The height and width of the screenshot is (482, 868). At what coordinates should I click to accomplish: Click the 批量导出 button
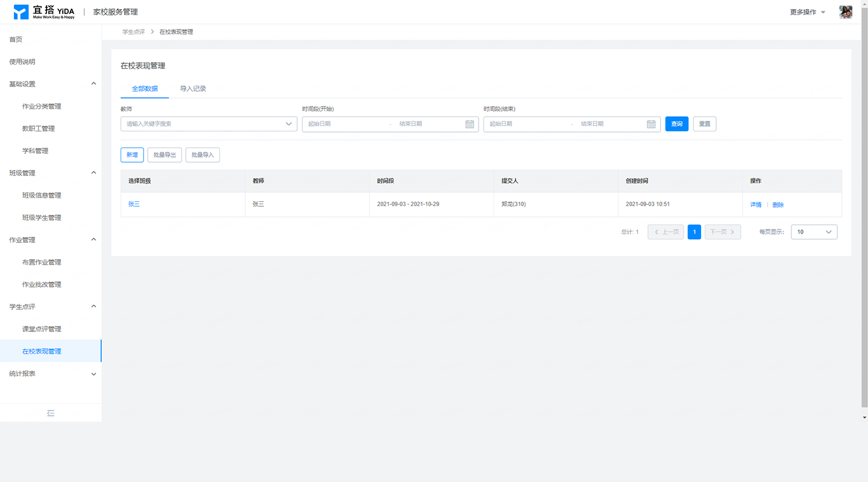click(165, 155)
